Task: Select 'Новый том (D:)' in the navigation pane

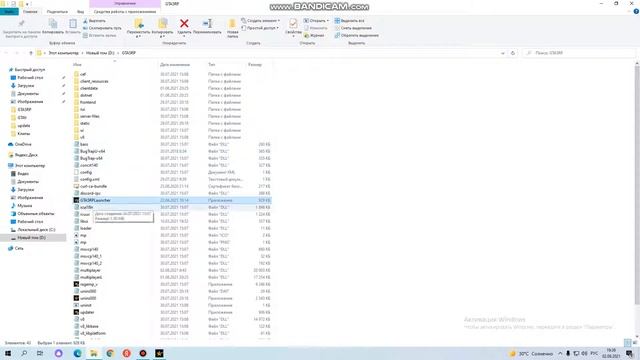Action: (x=31, y=238)
